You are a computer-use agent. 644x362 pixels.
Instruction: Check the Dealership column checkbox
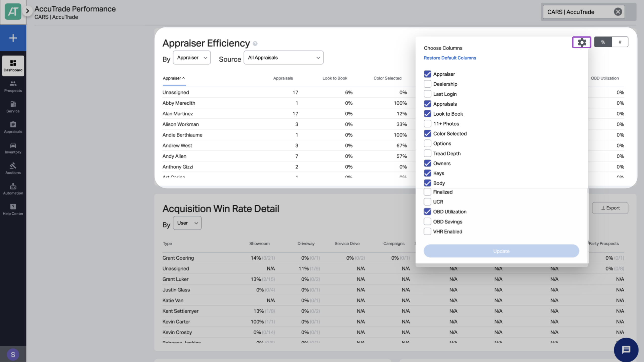tap(427, 84)
